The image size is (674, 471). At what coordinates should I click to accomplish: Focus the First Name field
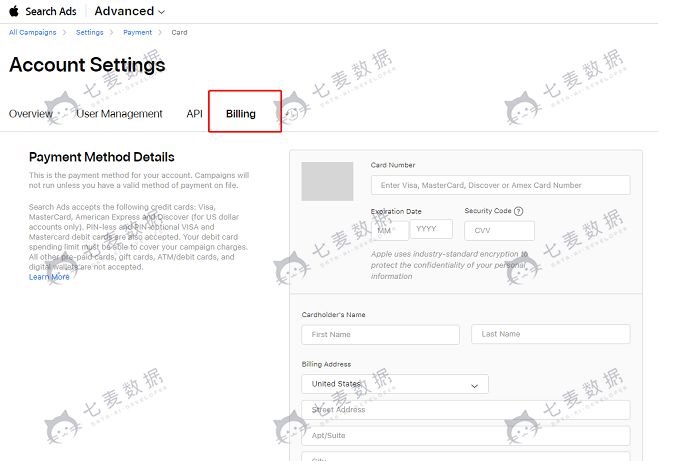380,334
